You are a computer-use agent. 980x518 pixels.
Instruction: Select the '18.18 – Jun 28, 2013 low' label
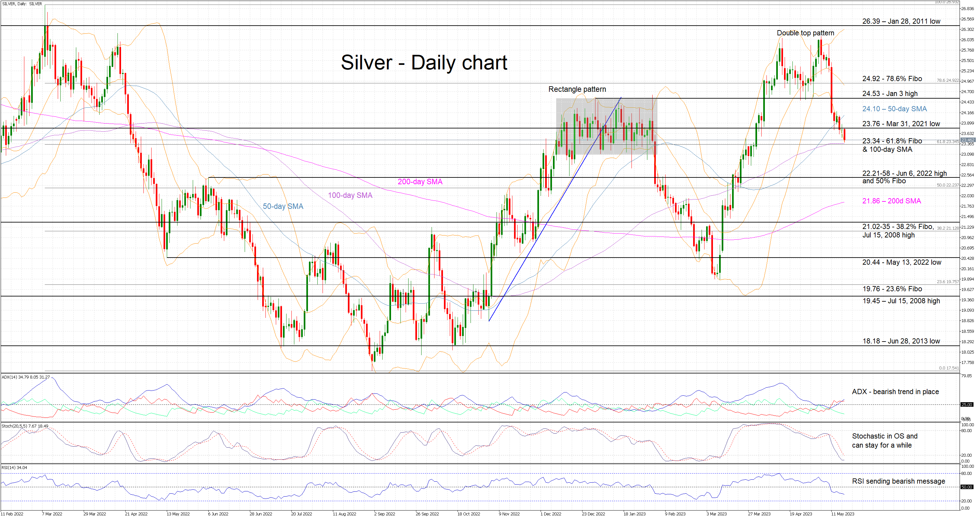click(901, 341)
